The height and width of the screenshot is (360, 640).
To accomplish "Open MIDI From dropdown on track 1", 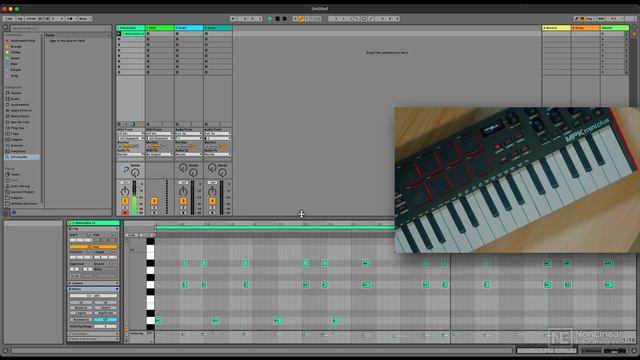I will coord(131,133).
